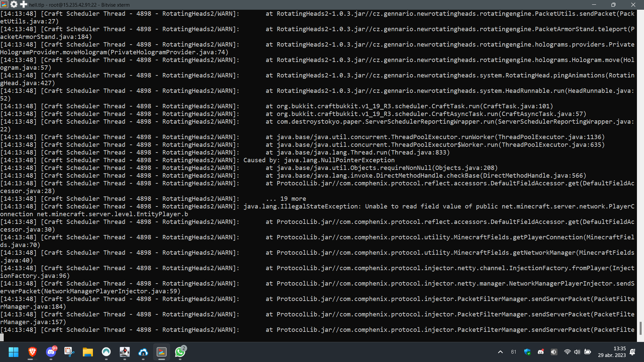The width and height of the screenshot is (644, 362).
Task: Click the Discord icon in the system tray
Action: click(541, 352)
